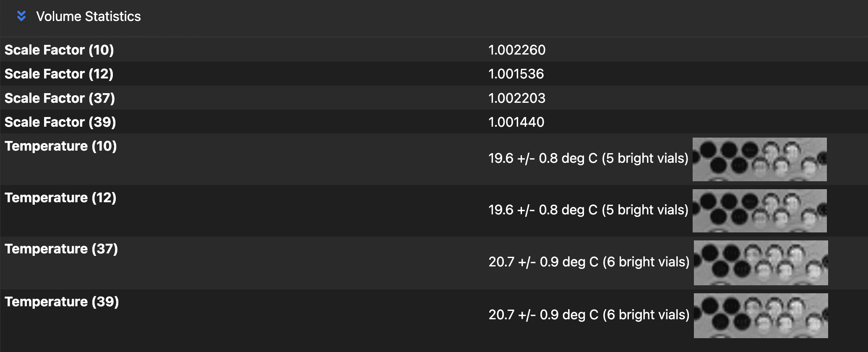Click the Temperature (39) 20.7 deg C reading
868x352 pixels.
coord(589,315)
